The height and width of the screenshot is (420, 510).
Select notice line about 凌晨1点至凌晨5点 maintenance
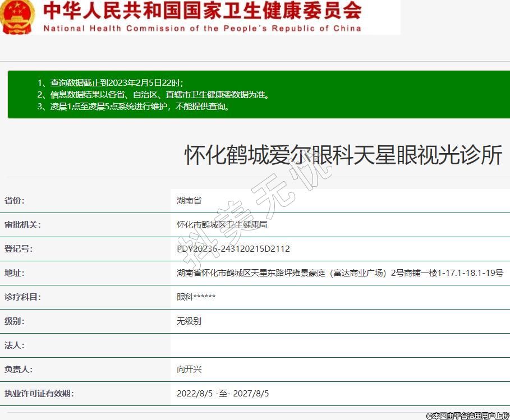[x=134, y=107]
